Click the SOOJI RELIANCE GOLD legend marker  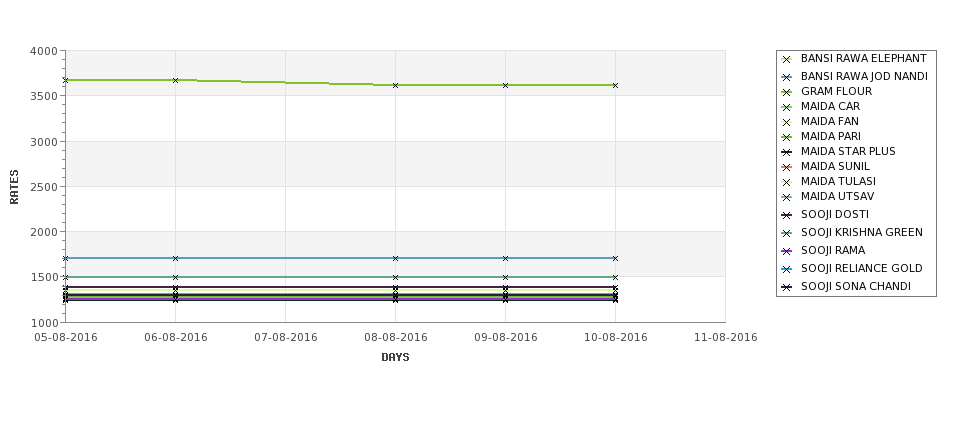(x=786, y=269)
